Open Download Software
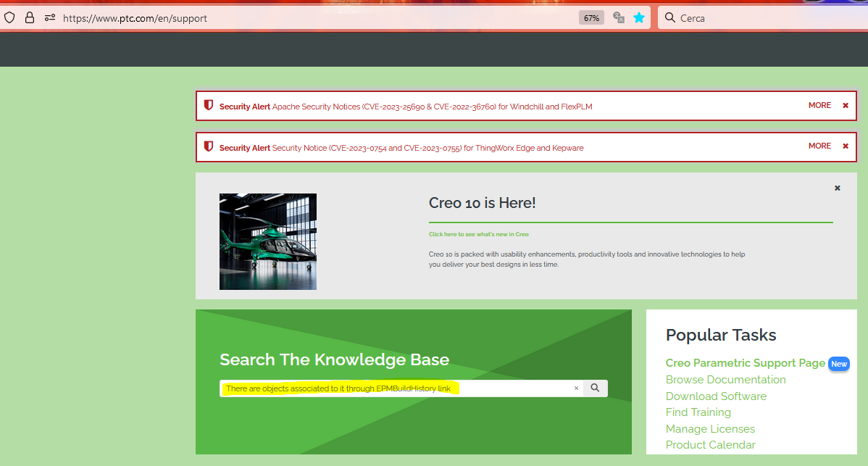Viewport: 868px width, 466px height. [716, 396]
